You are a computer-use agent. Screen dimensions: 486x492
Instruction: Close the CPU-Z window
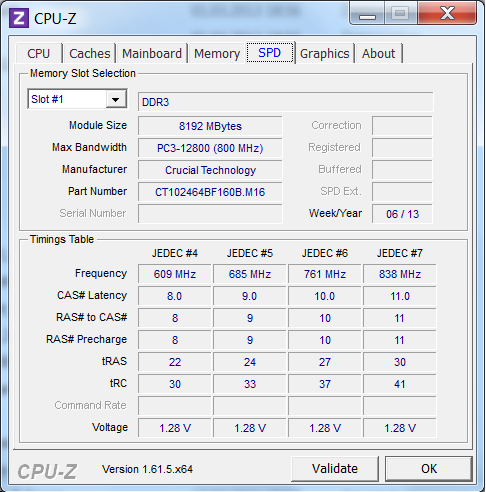447,13
